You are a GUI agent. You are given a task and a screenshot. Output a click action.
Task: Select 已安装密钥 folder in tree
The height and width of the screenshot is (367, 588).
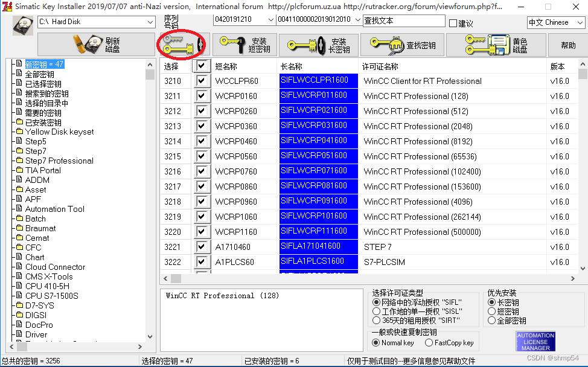click(x=43, y=123)
